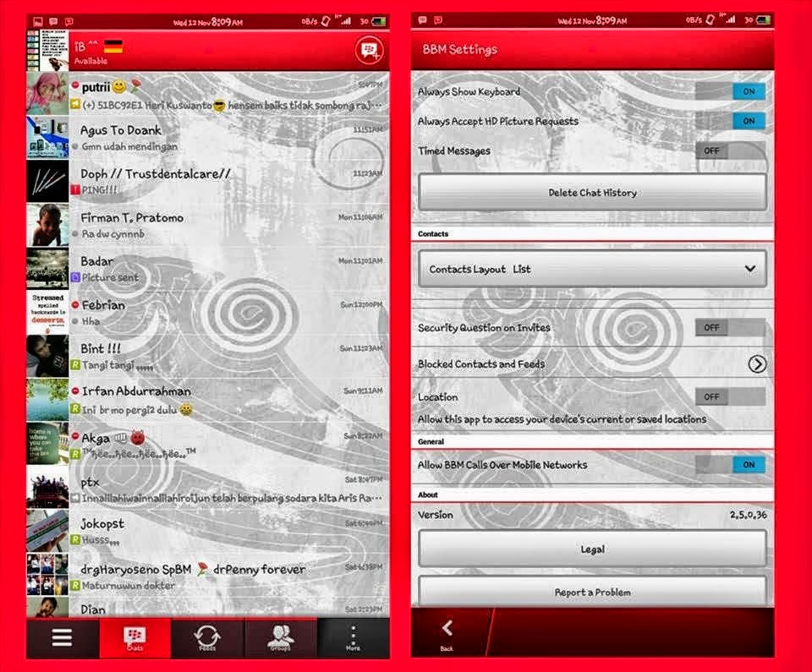Image resolution: width=812 pixels, height=672 pixels.
Task: Tap Agus To Doank's avatar thumbnail
Action: pos(47,138)
